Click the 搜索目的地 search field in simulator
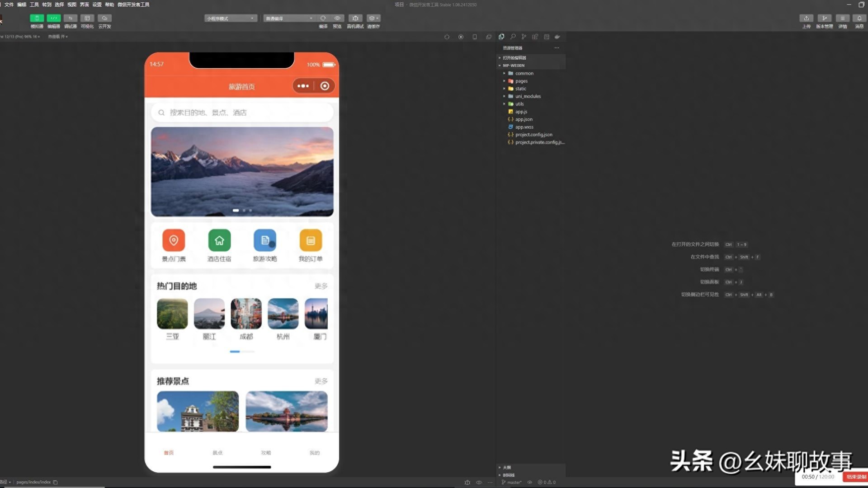This screenshot has height=488, width=868. click(x=242, y=113)
